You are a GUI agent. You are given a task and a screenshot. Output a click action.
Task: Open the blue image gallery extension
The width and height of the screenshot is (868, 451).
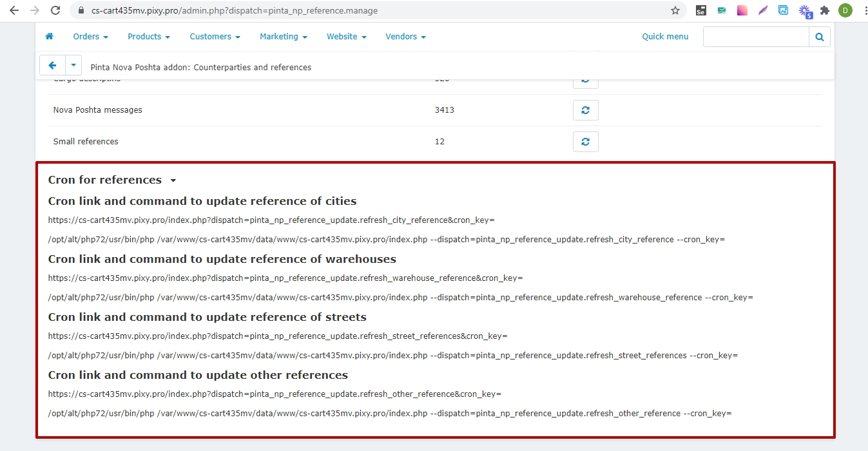(784, 10)
